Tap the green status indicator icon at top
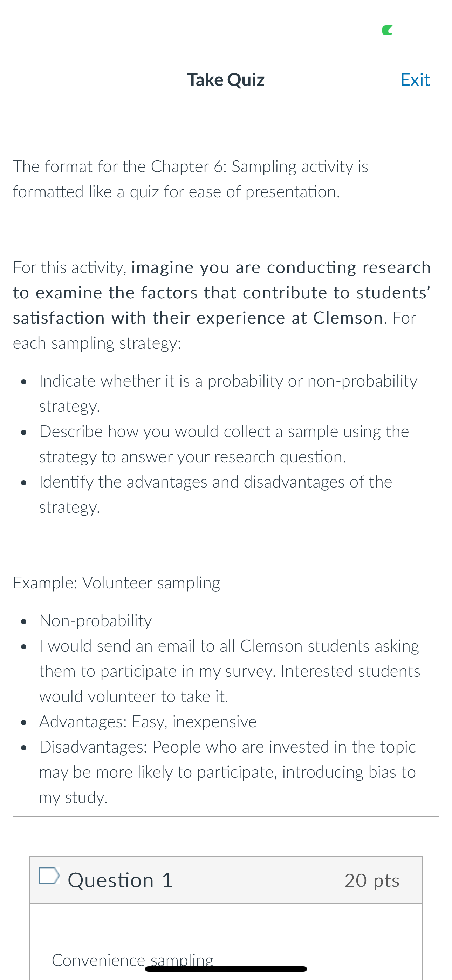The width and height of the screenshot is (452, 980). click(x=387, y=30)
